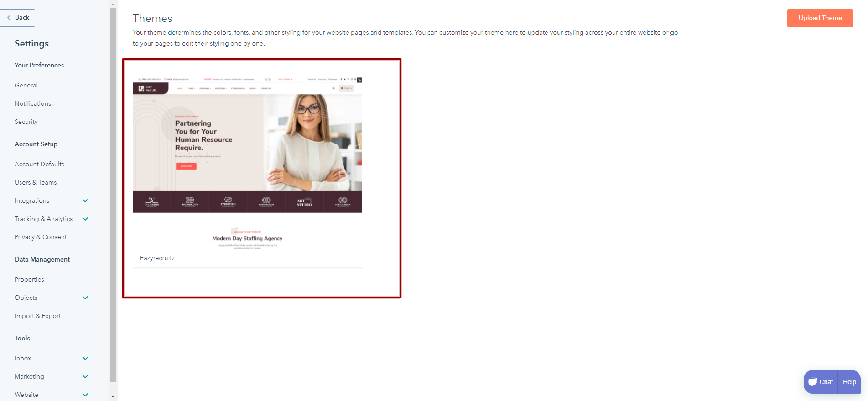Click the Back button
Image resolution: width=868 pixels, height=401 pixels.
click(18, 18)
